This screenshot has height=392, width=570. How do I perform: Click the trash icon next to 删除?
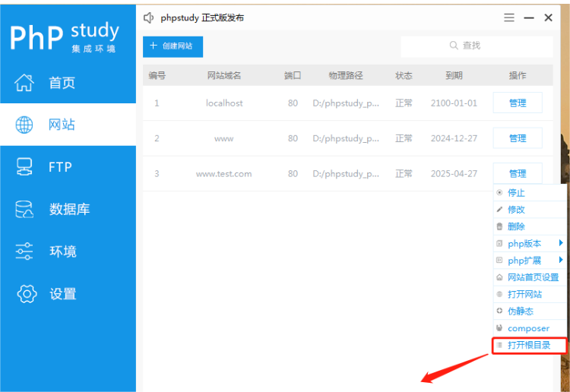(x=499, y=226)
